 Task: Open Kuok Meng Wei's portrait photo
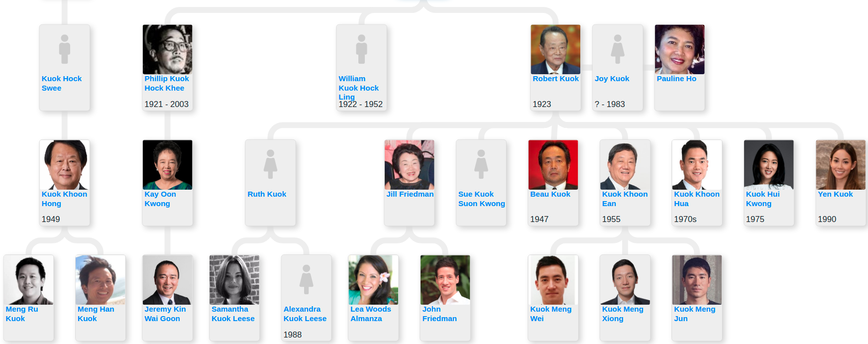(553, 280)
